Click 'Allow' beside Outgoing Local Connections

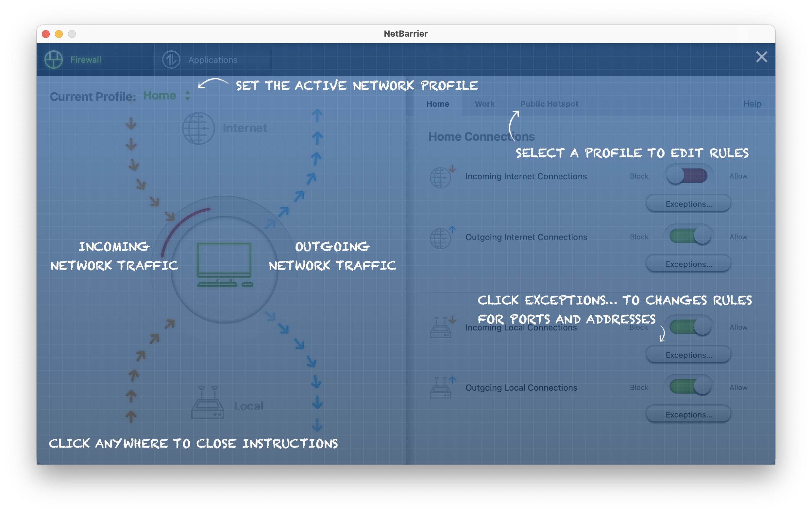[x=738, y=387]
